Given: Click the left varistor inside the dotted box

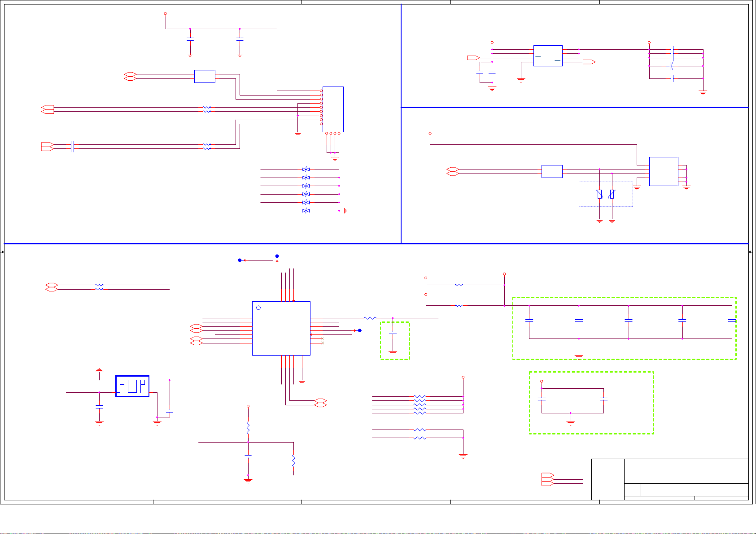Looking at the screenshot, I should tap(599, 194).
